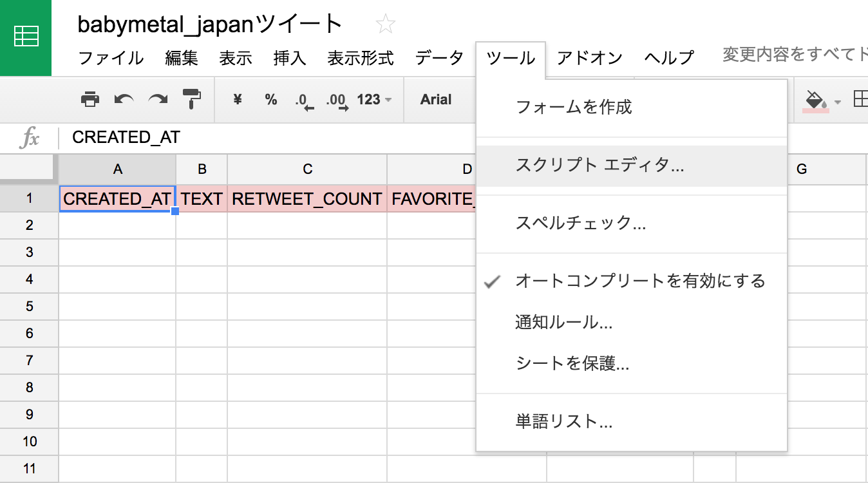Viewport: 868px width, 483px height.
Task: Increase decimal places
Action: tap(337, 100)
